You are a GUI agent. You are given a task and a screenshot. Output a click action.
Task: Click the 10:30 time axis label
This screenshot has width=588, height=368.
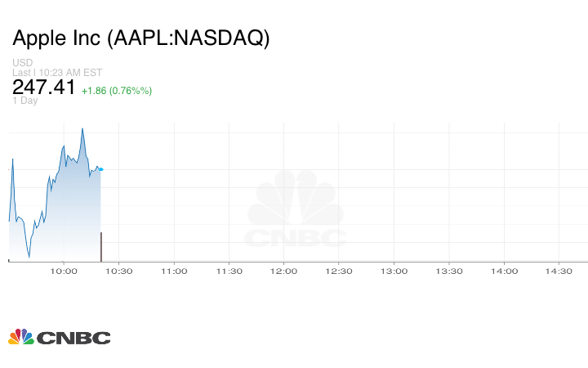coord(118,271)
